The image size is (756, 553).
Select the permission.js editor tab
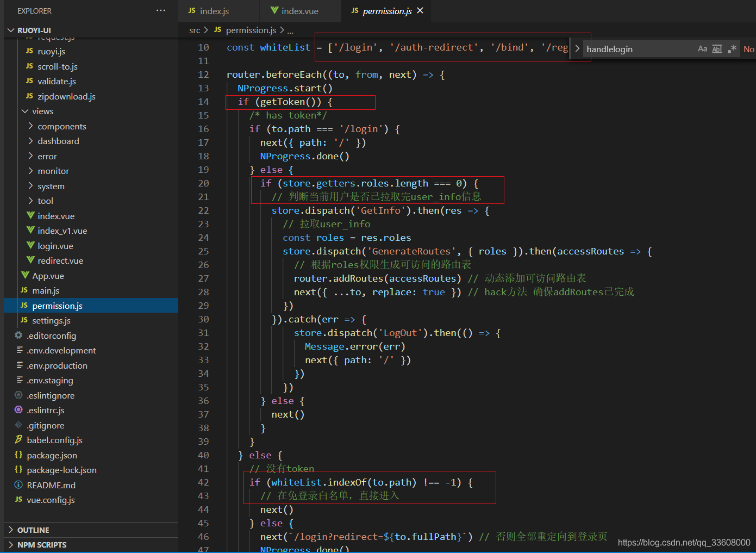coord(387,11)
